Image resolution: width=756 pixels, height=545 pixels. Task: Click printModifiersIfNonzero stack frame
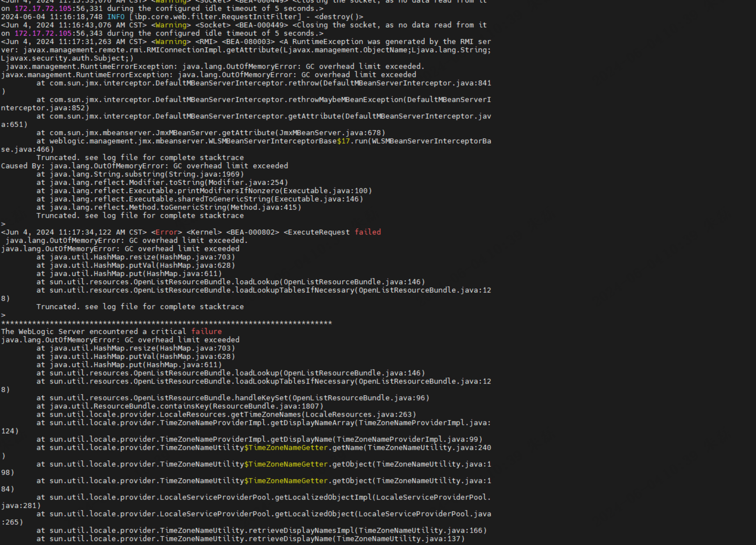coord(204,191)
